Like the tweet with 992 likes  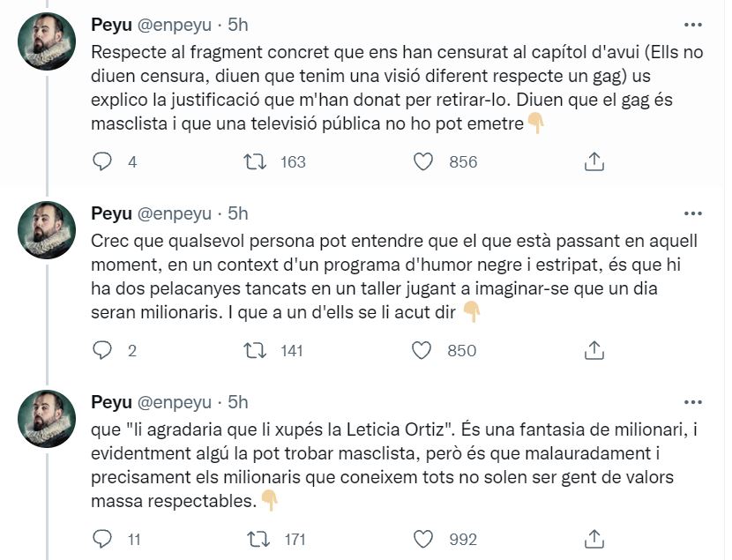pos(424,539)
